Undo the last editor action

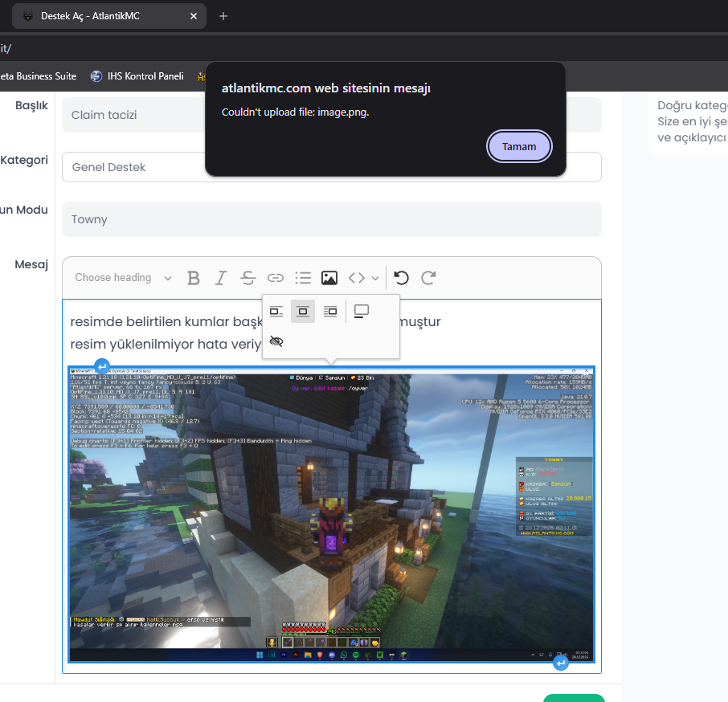click(x=401, y=278)
